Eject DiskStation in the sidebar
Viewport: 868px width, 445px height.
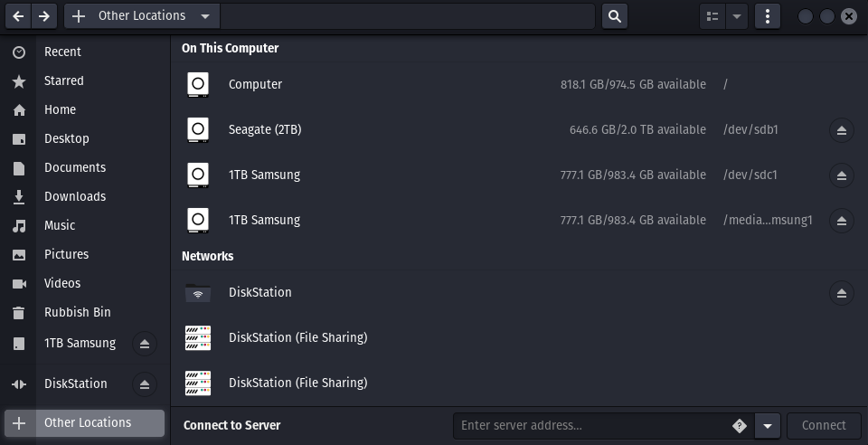point(145,384)
